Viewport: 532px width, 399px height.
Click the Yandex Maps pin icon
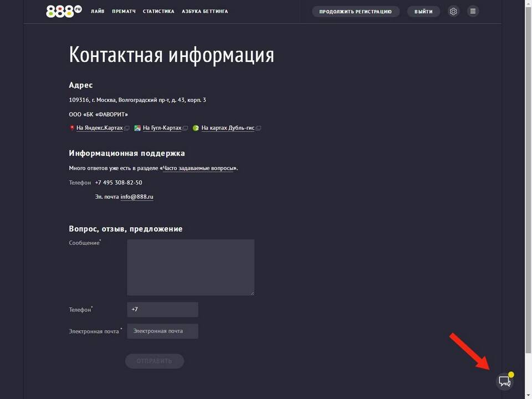pos(72,128)
